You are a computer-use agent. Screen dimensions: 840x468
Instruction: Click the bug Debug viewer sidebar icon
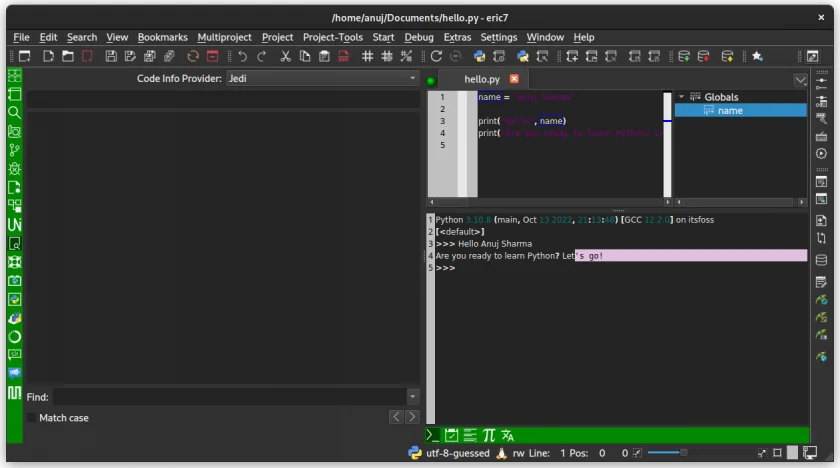click(x=14, y=169)
